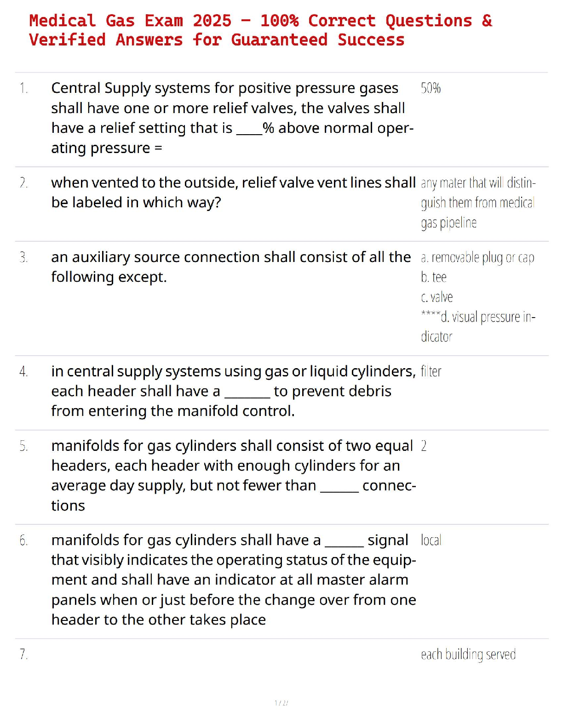Select question 4 about header debris prevention
This screenshot has height=728, width=563.
[233, 391]
